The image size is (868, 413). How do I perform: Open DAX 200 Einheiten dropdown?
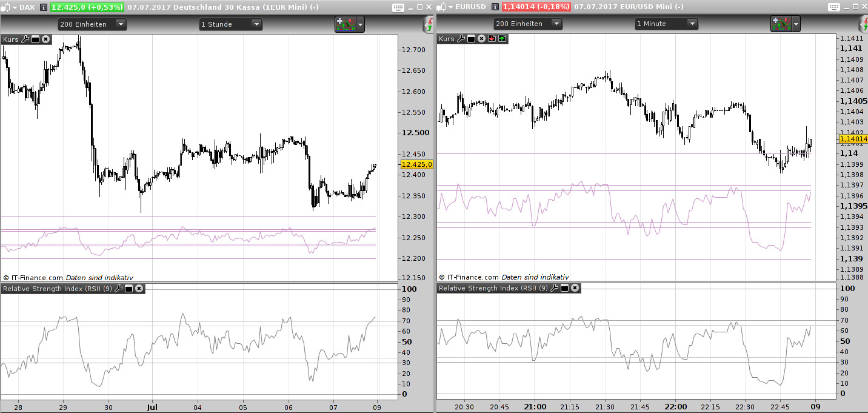(x=92, y=24)
